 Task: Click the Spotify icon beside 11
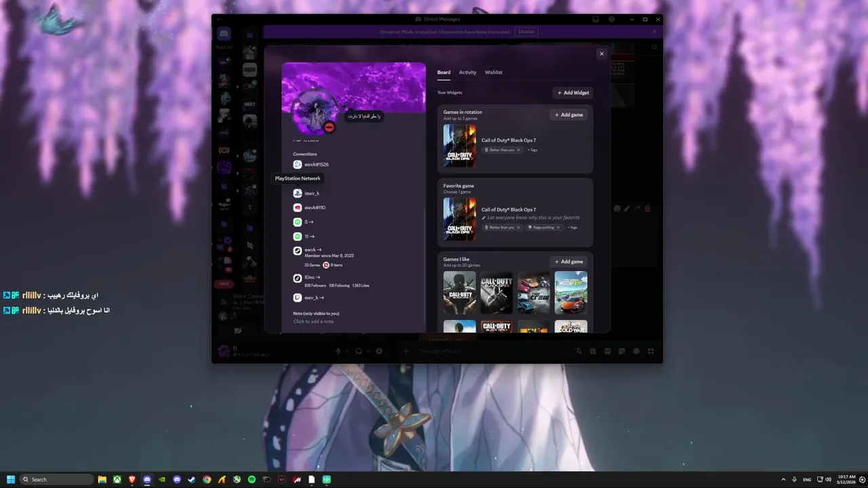(x=297, y=237)
